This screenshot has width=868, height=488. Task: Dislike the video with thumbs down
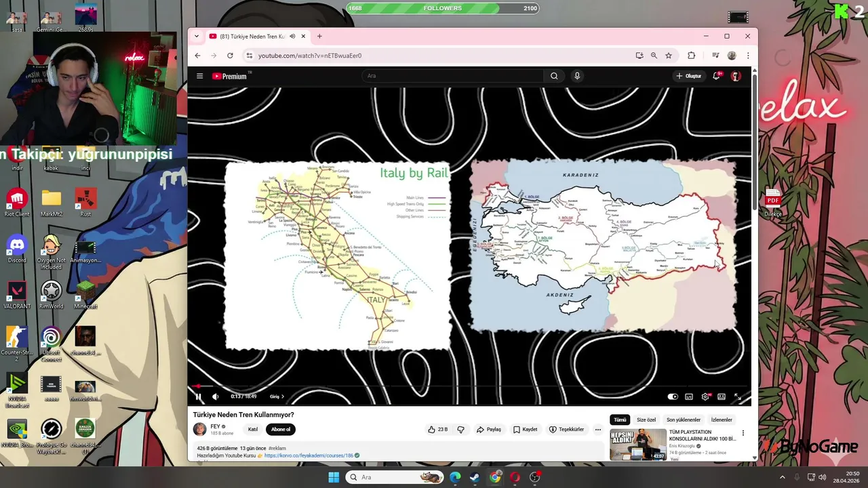tap(460, 429)
